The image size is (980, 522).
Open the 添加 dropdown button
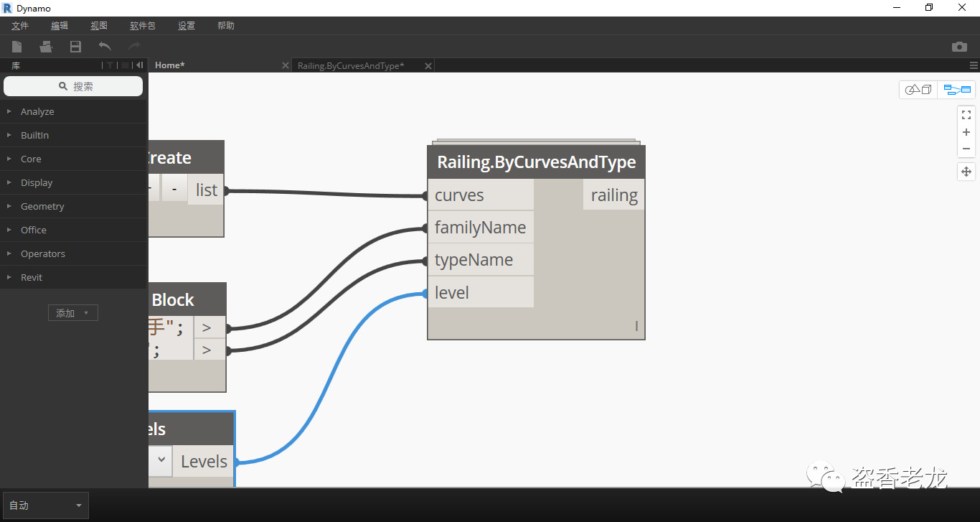click(x=73, y=313)
